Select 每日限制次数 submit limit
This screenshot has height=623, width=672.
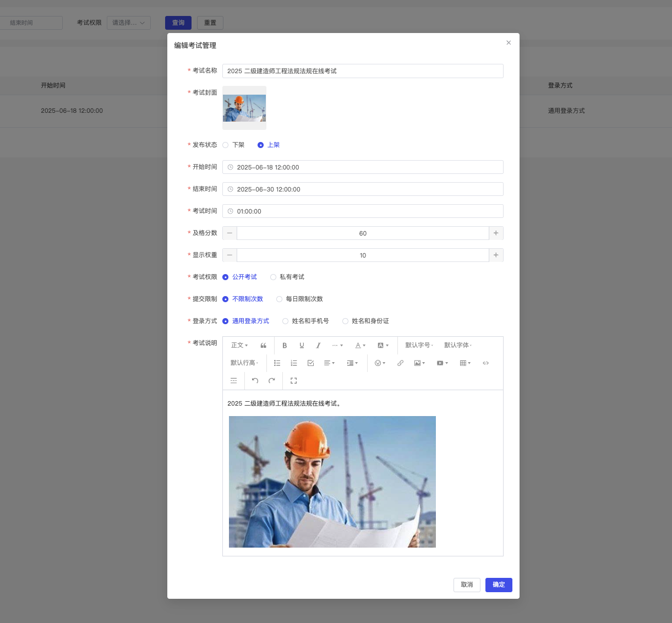[280, 299]
